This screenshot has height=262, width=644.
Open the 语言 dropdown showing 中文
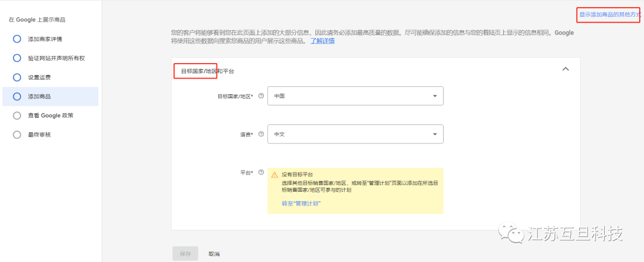(x=355, y=135)
